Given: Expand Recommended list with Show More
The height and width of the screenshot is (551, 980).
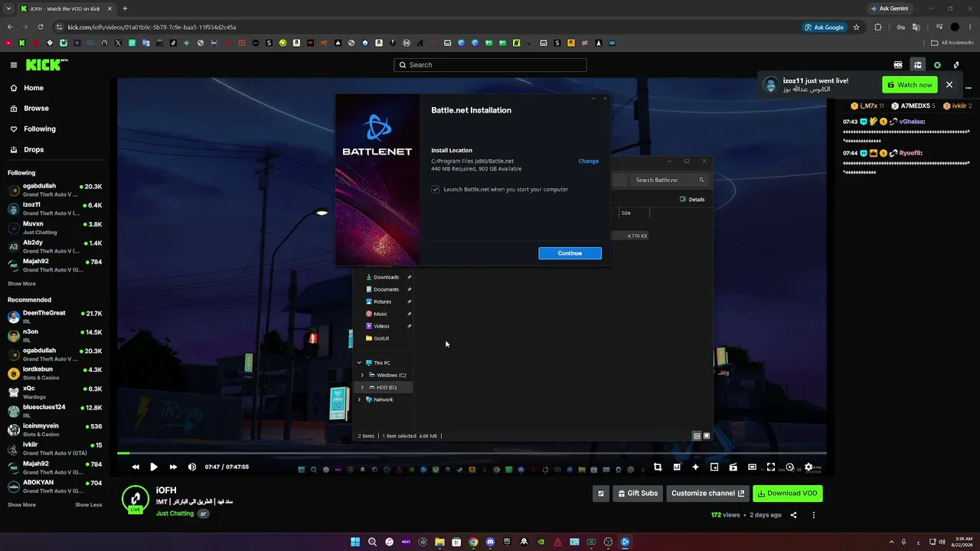Looking at the screenshot, I should pos(21,505).
